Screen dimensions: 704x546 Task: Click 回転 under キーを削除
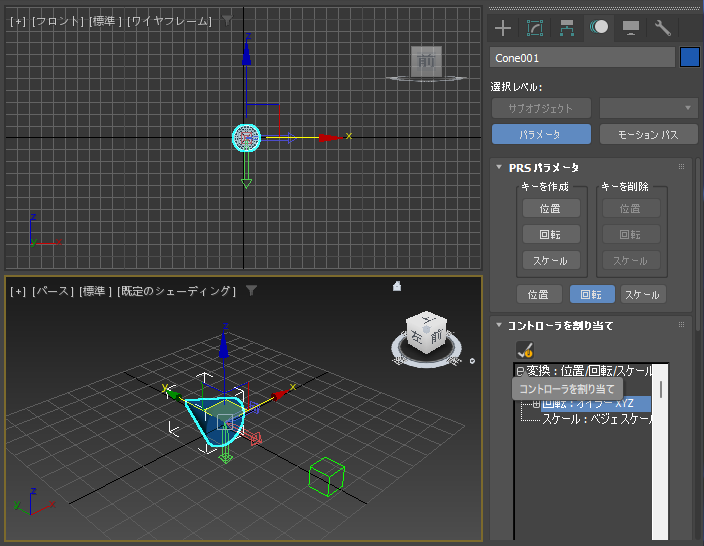tap(631, 234)
